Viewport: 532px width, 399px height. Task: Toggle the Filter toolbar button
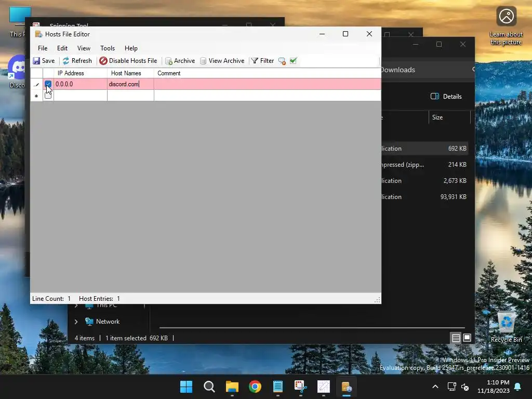click(262, 61)
